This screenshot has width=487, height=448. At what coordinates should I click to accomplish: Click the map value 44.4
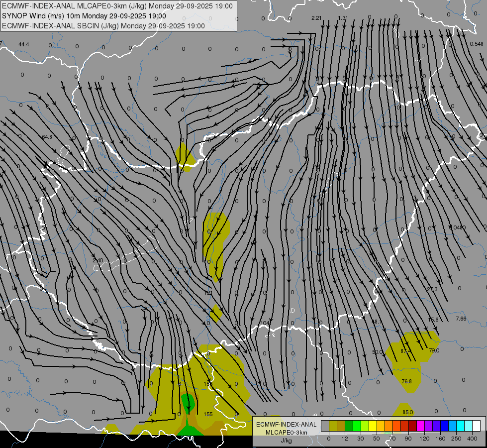click(23, 44)
